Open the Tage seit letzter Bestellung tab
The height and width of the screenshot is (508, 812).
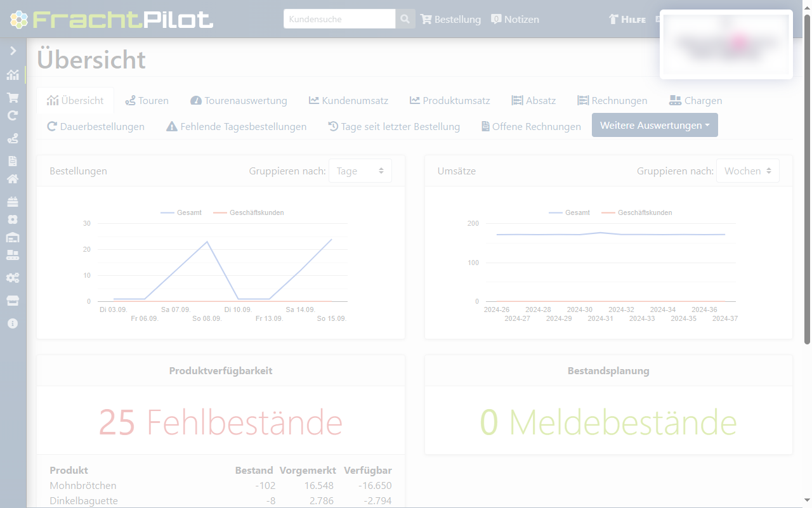[394, 126]
